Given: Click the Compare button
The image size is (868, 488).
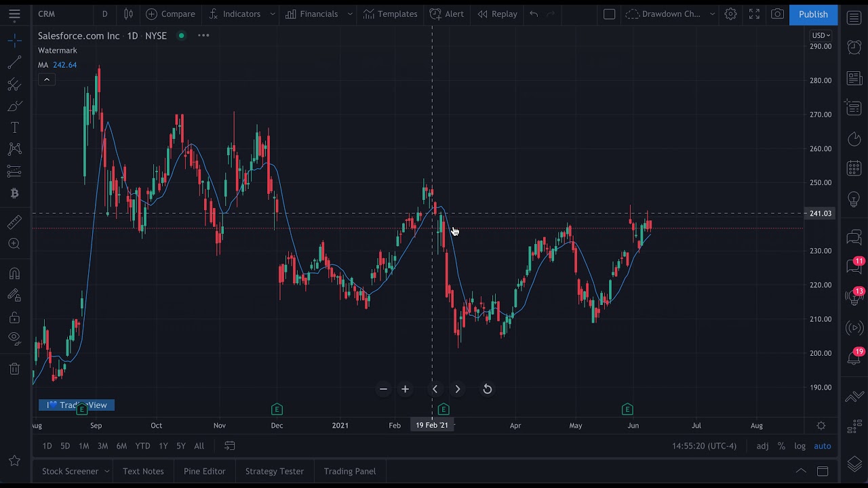Looking at the screenshot, I should tap(170, 14).
